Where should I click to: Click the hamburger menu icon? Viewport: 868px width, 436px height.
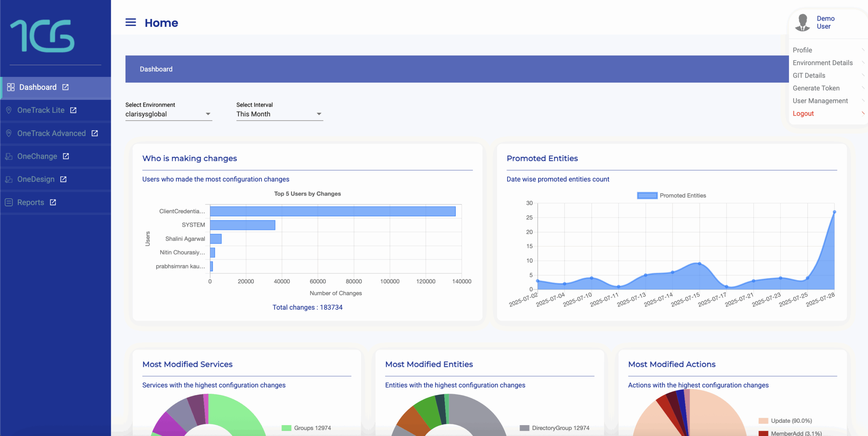(x=131, y=22)
